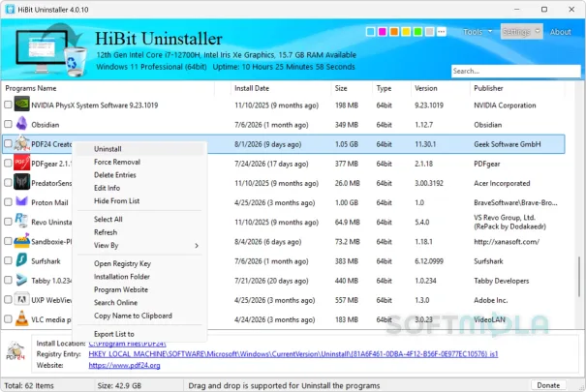Click the HiBit monitor and recycle bin logo
Image resolution: width=586 pixels, height=392 pixels.
[50, 50]
